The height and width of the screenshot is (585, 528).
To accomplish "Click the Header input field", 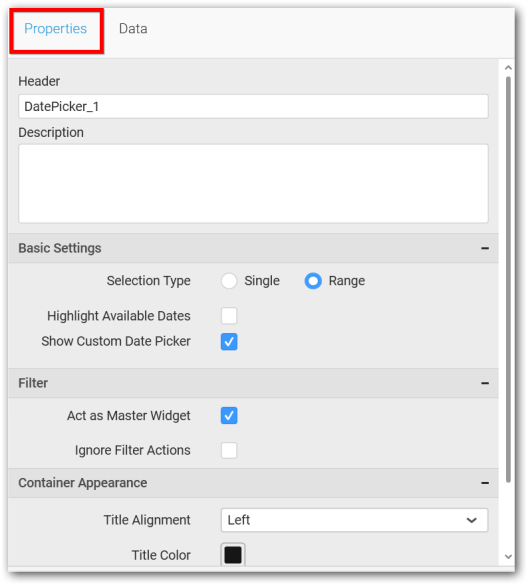I will [253, 107].
